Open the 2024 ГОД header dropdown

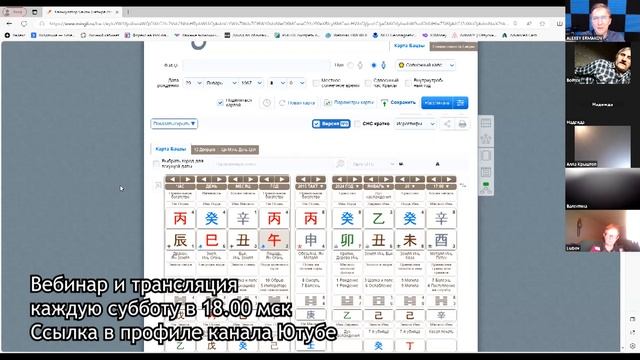(x=347, y=186)
